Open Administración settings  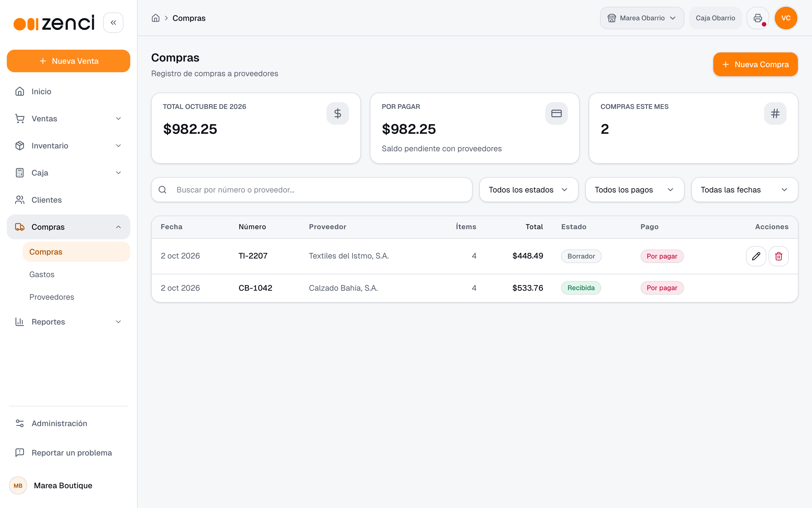click(x=69, y=423)
